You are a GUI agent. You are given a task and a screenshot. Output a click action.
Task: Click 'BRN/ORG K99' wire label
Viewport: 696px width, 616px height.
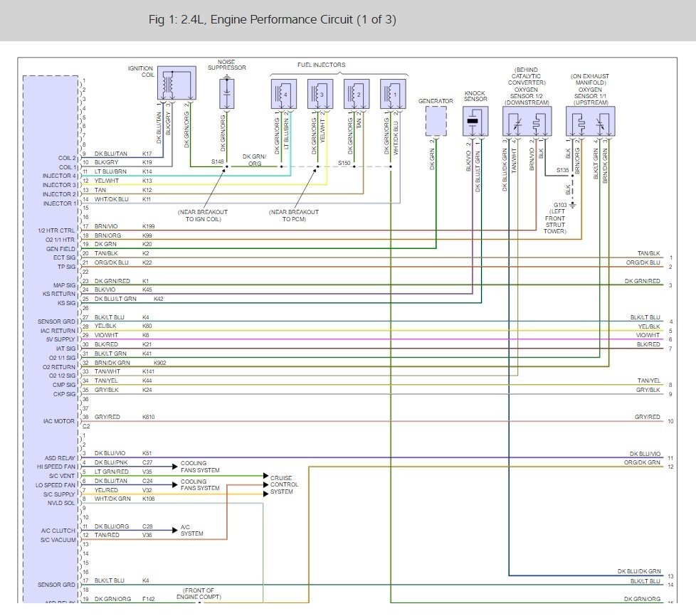click(123, 235)
